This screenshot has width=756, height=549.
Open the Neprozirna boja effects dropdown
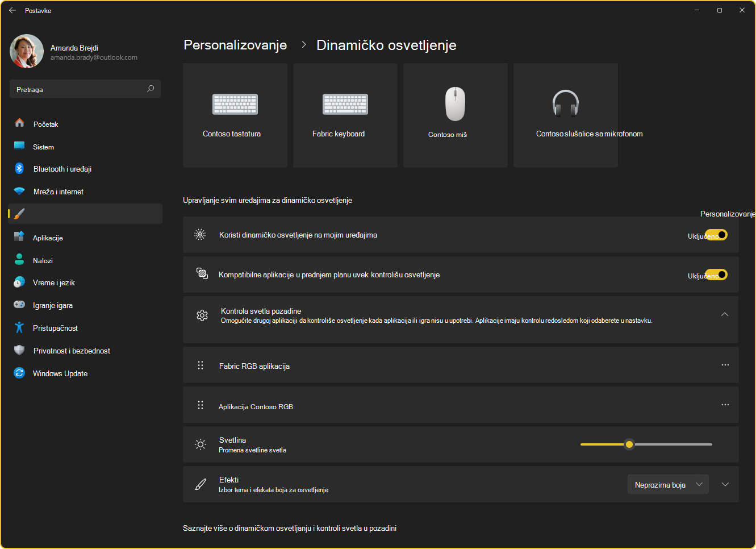pos(668,484)
